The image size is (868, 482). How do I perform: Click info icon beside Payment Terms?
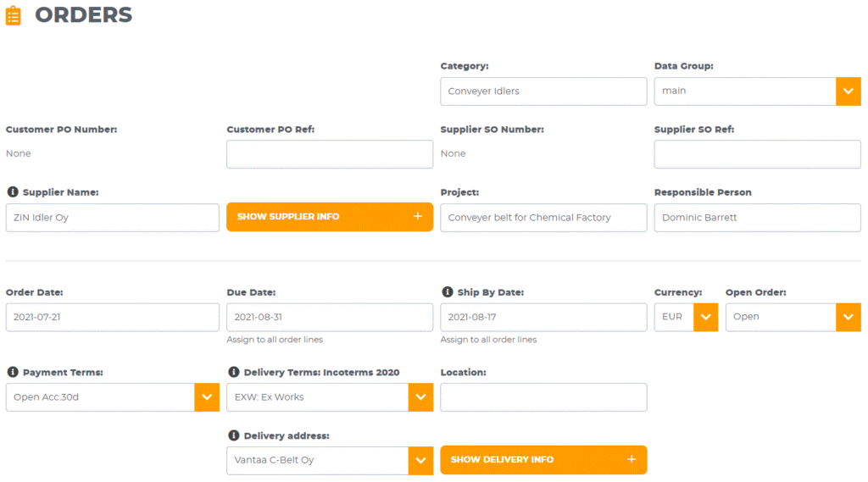click(x=13, y=372)
